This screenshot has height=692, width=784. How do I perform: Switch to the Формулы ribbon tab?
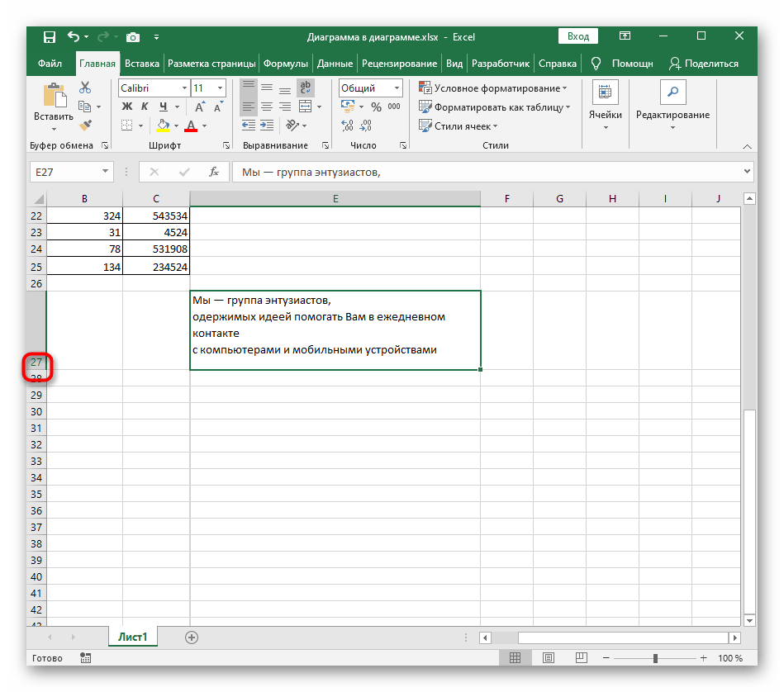[286, 64]
